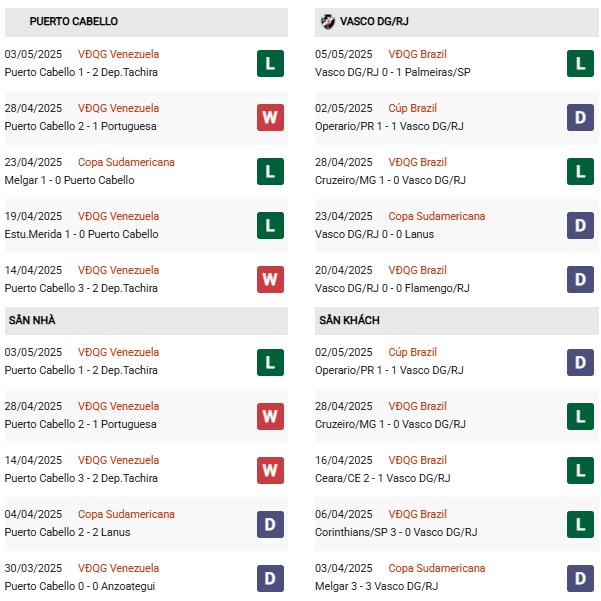
Task: Select the PUERTO CABELLO header tab
Action: [x=73, y=21]
